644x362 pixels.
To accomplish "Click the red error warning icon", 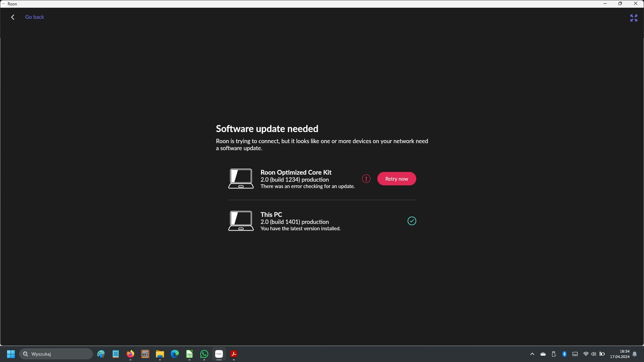I will pos(366,179).
